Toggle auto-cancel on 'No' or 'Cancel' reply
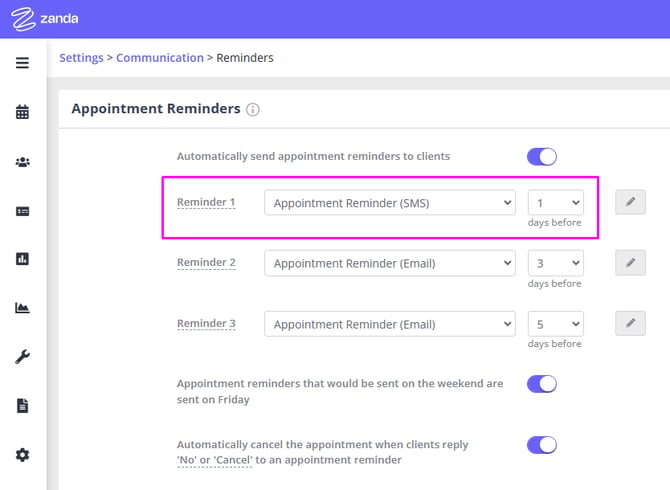This screenshot has width=670, height=490. click(541, 444)
